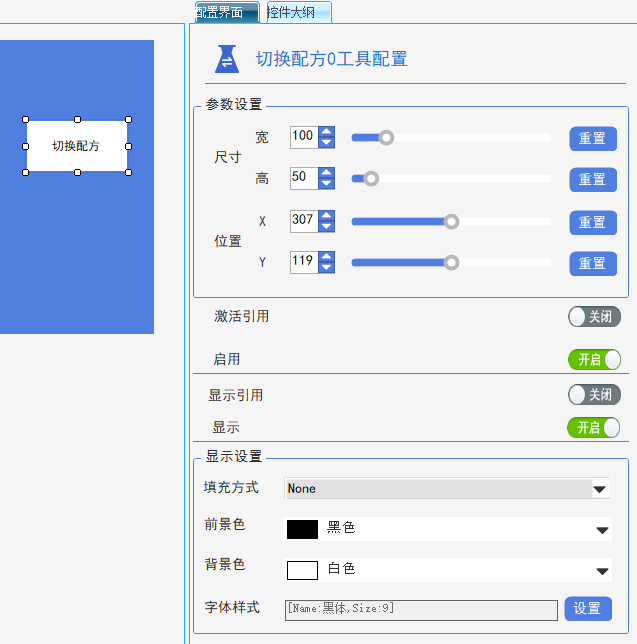This screenshot has height=644, width=637.
Task: Toggle the 激活引用 switch on
Action: pos(594,317)
